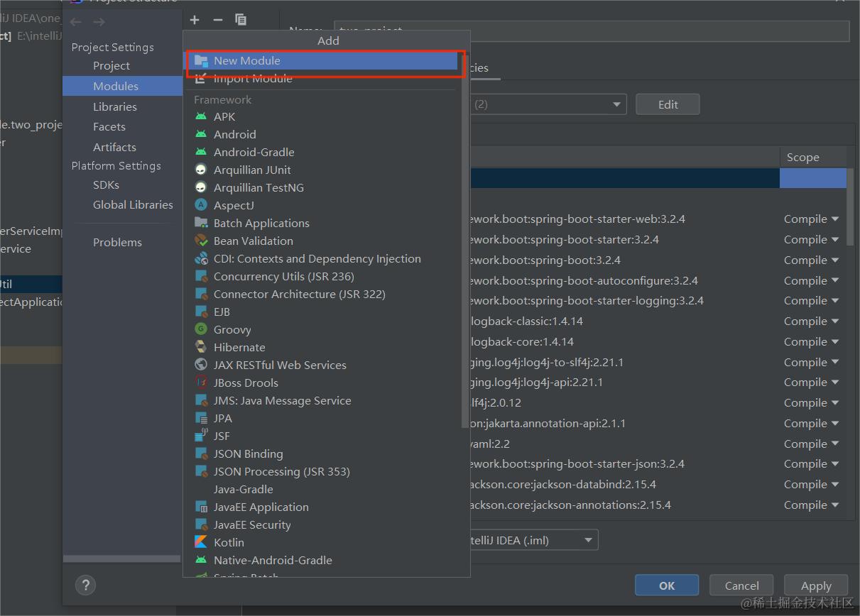Click the minus remove button
The image size is (860, 616).
[x=218, y=20]
